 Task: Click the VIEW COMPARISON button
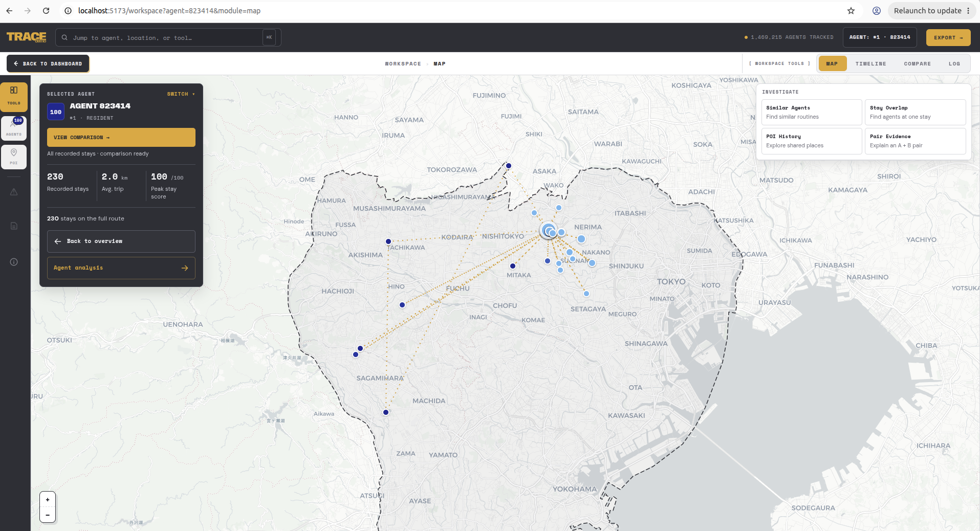(x=121, y=138)
